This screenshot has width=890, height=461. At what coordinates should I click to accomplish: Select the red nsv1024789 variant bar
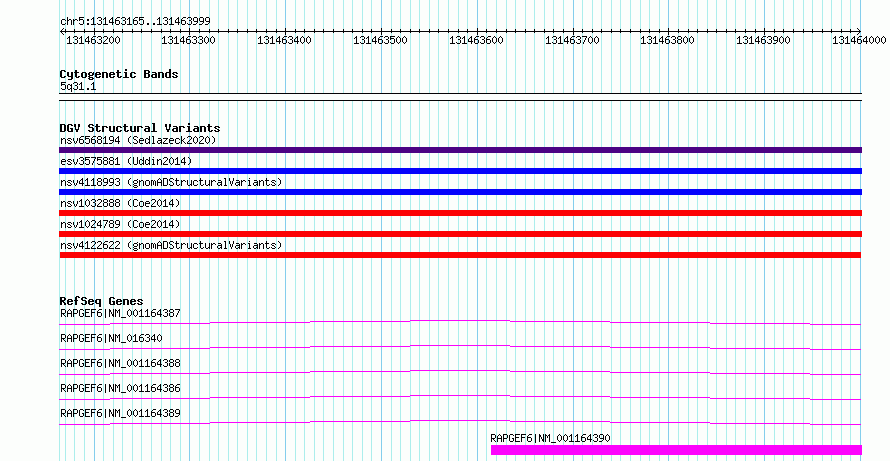point(460,234)
